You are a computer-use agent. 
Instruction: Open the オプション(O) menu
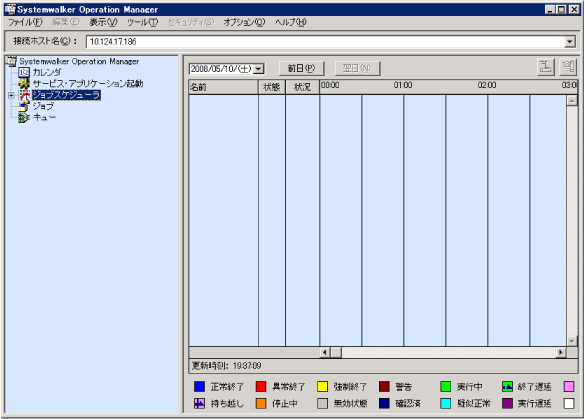coord(244,22)
